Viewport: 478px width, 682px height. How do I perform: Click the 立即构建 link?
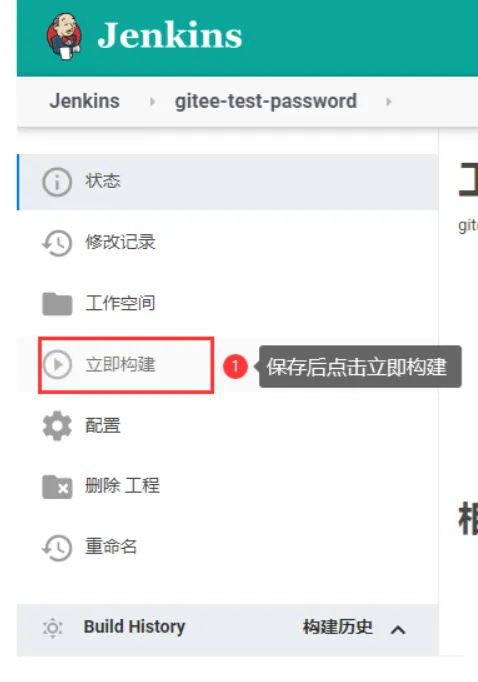(x=120, y=364)
